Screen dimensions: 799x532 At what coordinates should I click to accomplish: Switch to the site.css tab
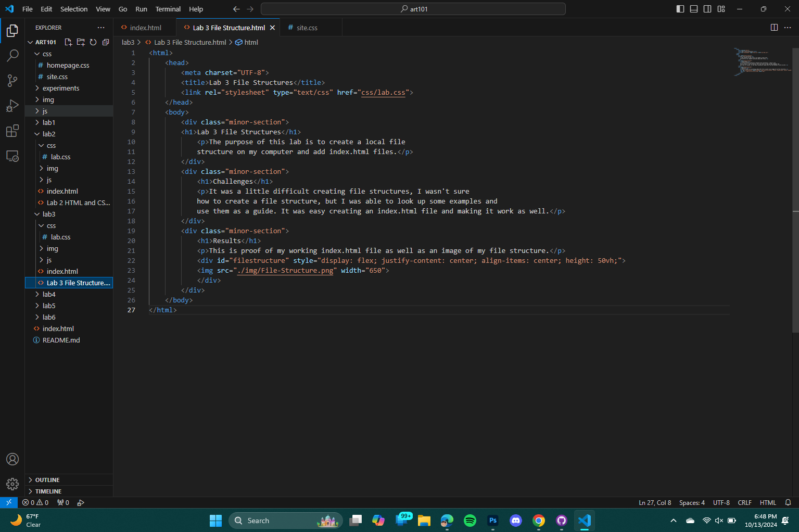[x=307, y=28]
